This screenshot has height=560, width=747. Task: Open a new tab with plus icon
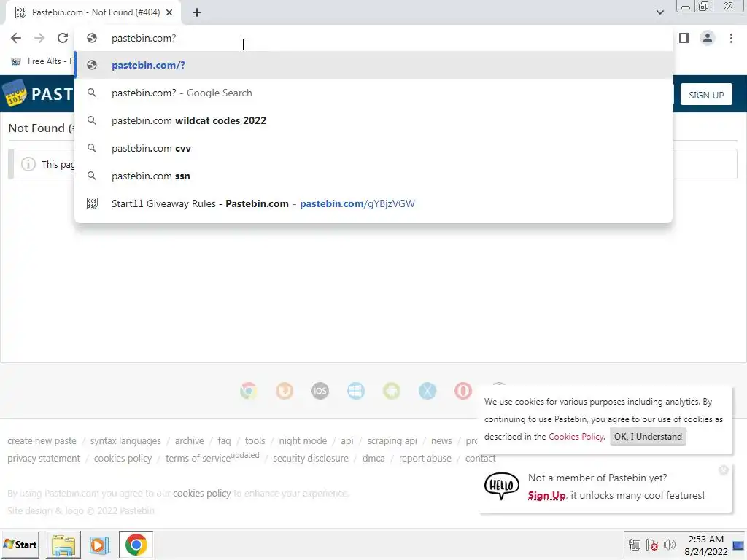point(197,12)
